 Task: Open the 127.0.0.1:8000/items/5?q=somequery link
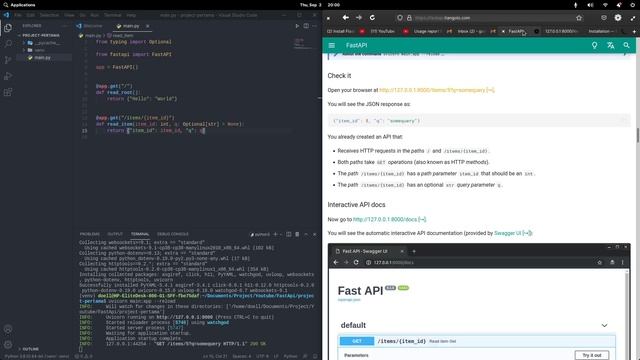point(437,90)
